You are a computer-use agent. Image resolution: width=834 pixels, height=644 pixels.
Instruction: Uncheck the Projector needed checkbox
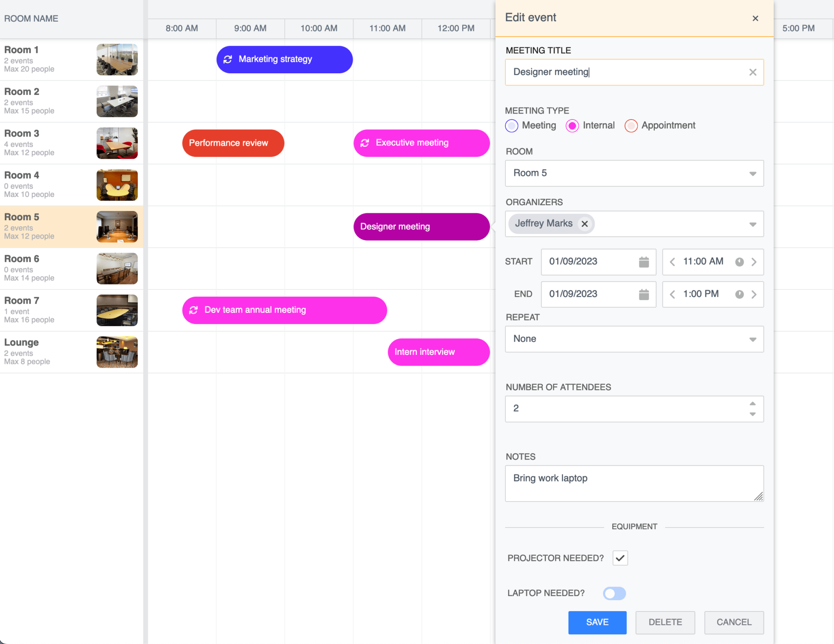[620, 558]
